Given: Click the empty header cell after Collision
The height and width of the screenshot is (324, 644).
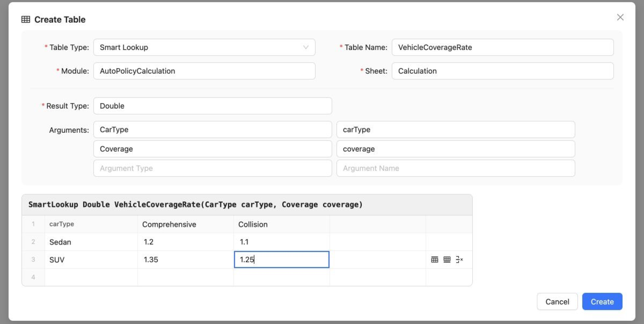Looking at the screenshot, I should [x=378, y=224].
